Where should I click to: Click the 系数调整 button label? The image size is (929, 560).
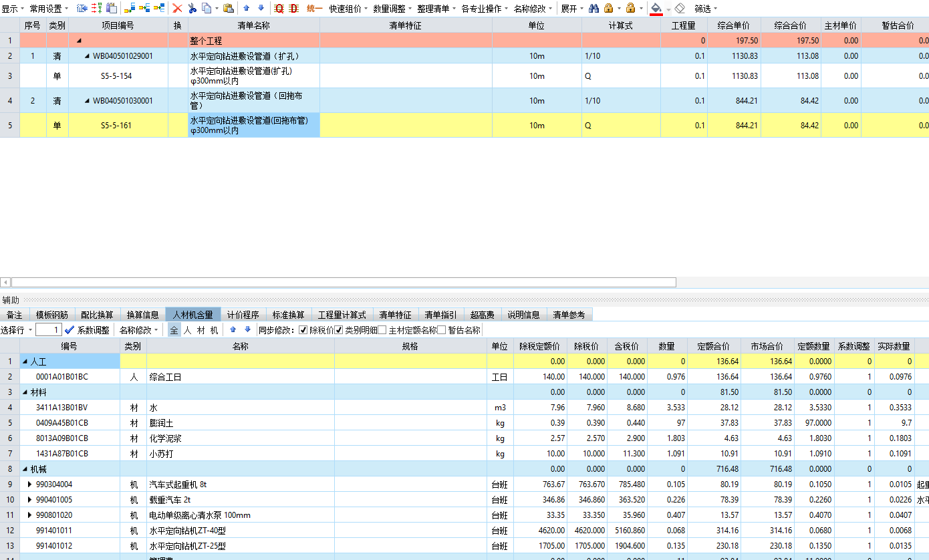94,330
